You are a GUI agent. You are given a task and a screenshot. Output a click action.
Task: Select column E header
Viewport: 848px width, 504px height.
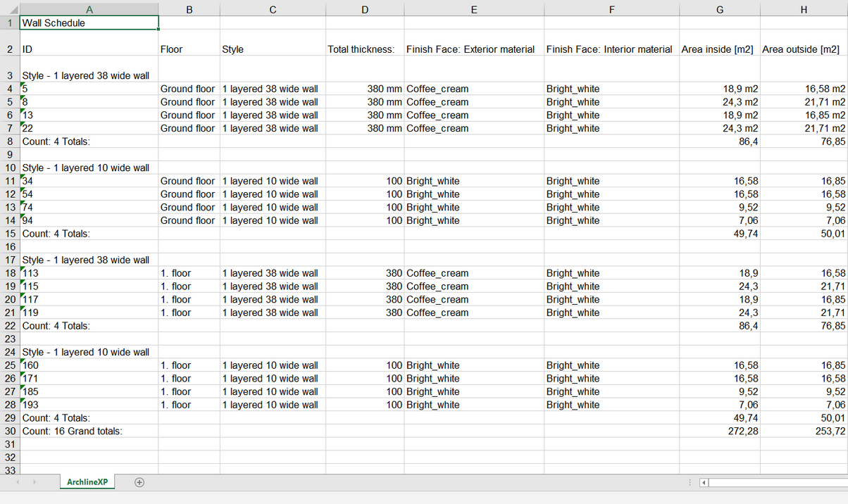click(474, 8)
